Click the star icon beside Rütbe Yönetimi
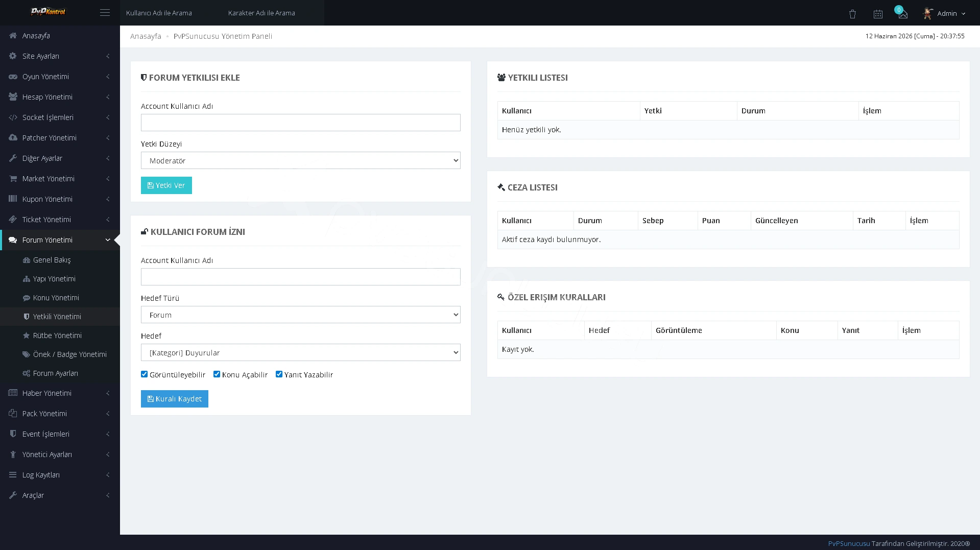 click(x=27, y=336)
